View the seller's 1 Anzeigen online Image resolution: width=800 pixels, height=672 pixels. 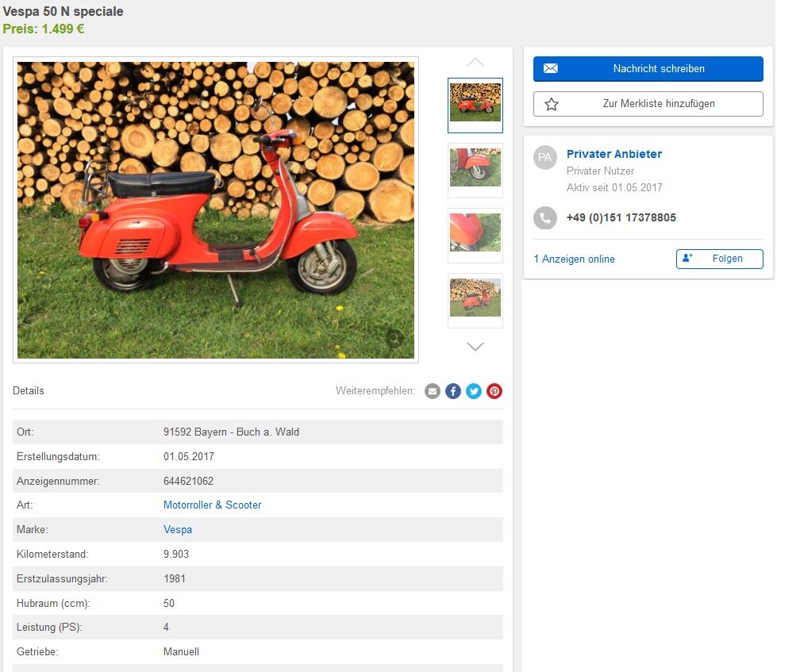click(x=574, y=259)
